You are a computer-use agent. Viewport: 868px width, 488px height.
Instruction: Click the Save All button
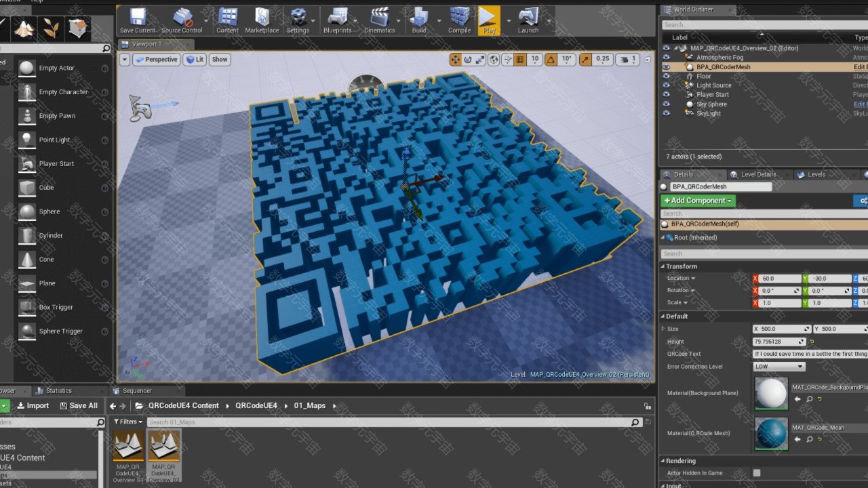tap(79, 406)
